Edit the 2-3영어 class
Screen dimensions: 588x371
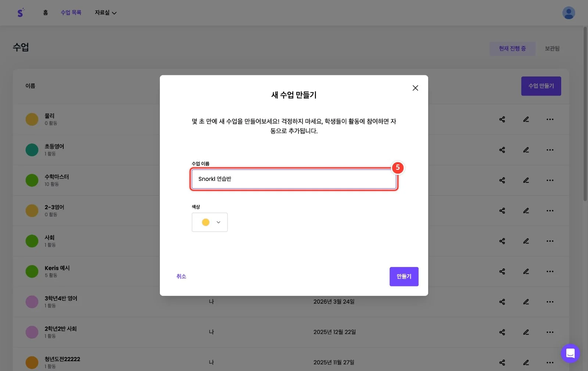point(526,211)
